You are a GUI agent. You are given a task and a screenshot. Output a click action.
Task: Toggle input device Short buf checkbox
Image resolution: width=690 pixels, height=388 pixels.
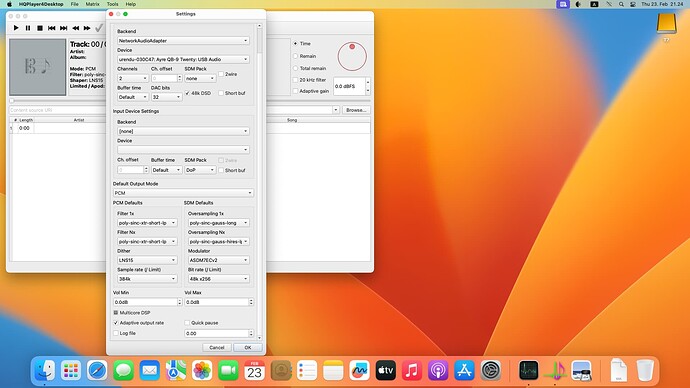click(221, 170)
